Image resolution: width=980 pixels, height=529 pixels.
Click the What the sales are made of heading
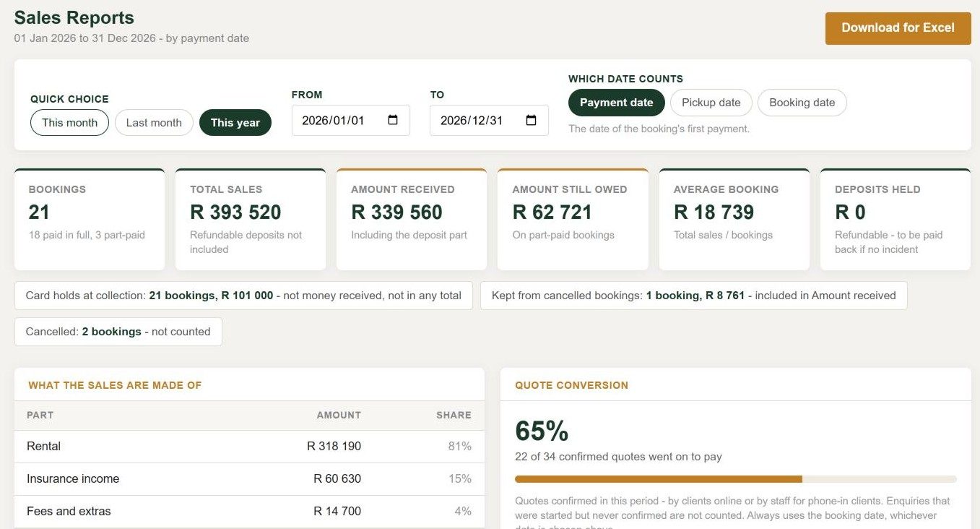pos(115,386)
